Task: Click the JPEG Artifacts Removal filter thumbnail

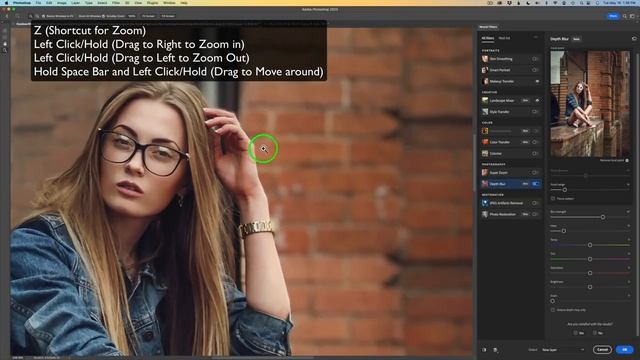Action: pos(485,203)
